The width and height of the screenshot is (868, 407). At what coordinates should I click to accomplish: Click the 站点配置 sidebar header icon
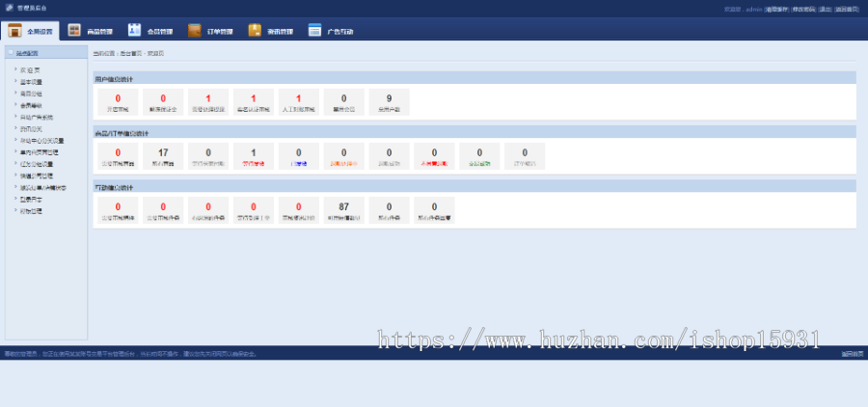tap(11, 52)
